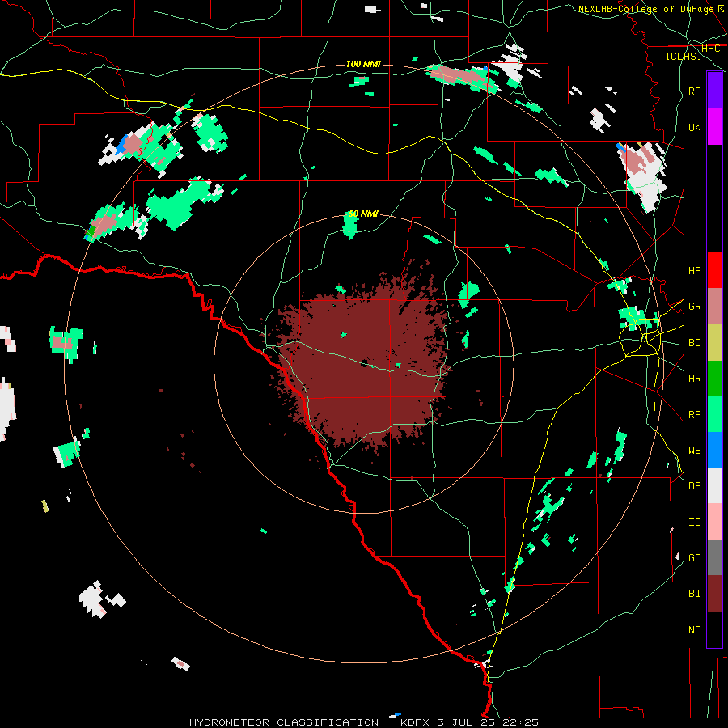The image size is (728, 728).
Task: Click the magenta UK legend color swatch
Action: [714, 127]
